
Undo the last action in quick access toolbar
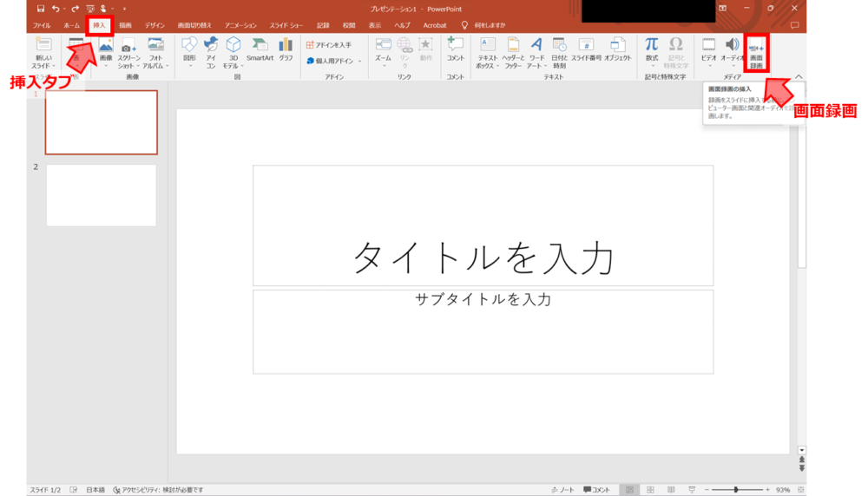55,9
